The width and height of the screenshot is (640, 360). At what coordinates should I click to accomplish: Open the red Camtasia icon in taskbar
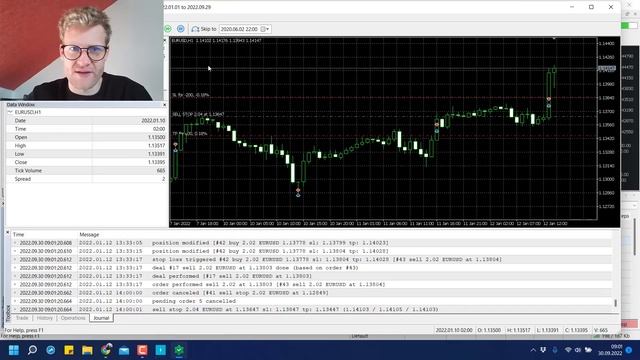pos(142,350)
